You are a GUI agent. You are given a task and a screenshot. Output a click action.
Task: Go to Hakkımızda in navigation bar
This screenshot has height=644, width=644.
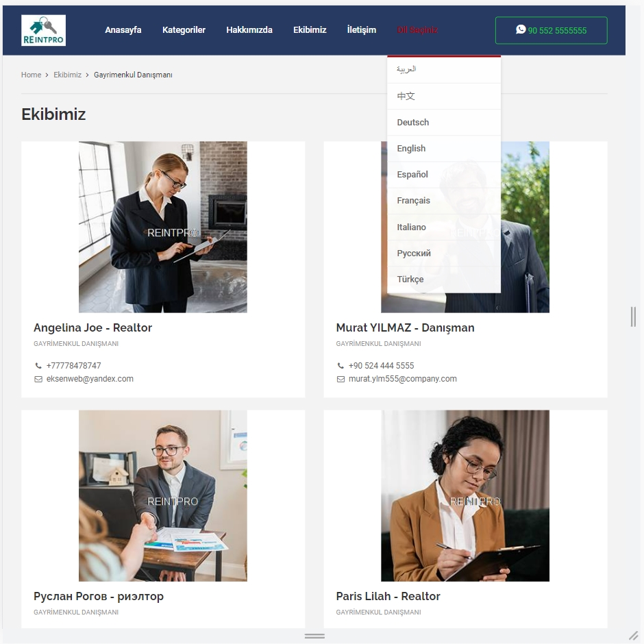(249, 30)
